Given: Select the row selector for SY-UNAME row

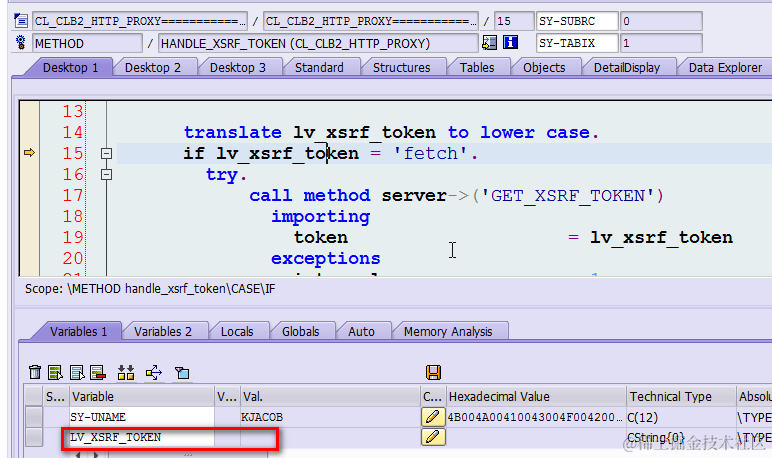Looking at the screenshot, I should point(34,417).
